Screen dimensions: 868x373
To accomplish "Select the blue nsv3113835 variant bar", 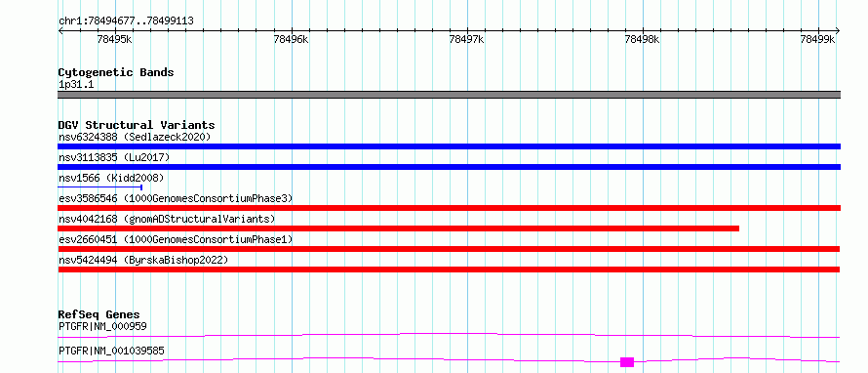I will click(449, 167).
